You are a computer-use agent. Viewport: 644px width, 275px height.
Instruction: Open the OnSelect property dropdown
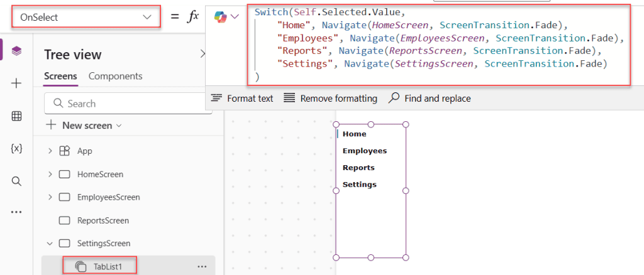[86, 17]
